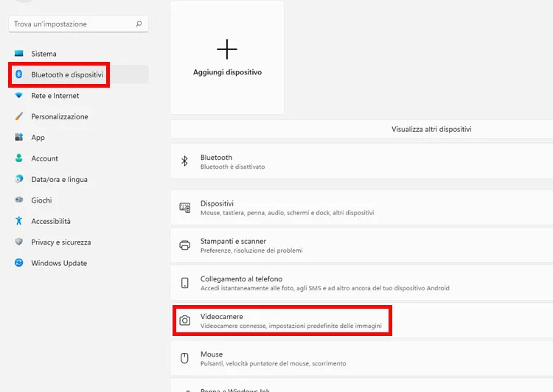Open Data/ora e lingua settings

tap(78, 179)
